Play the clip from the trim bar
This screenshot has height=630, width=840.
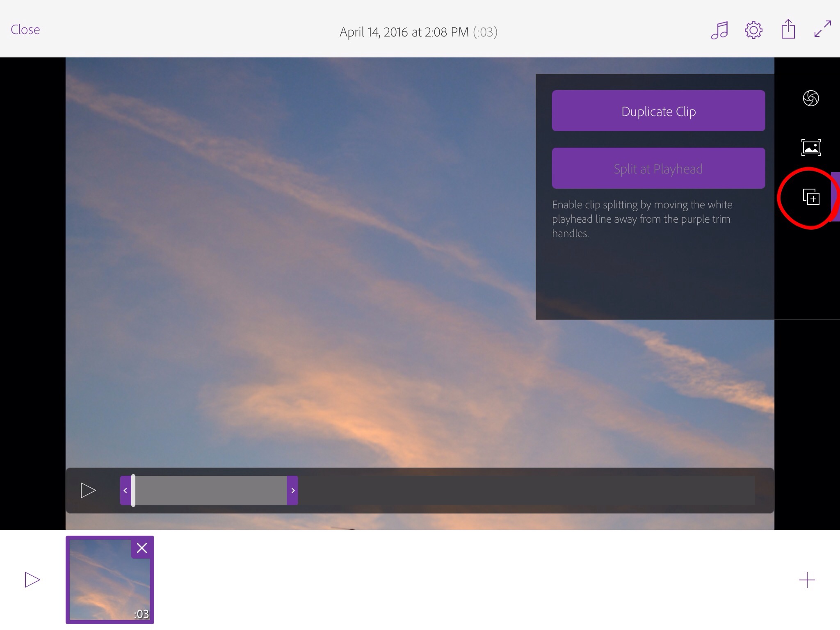[88, 491]
